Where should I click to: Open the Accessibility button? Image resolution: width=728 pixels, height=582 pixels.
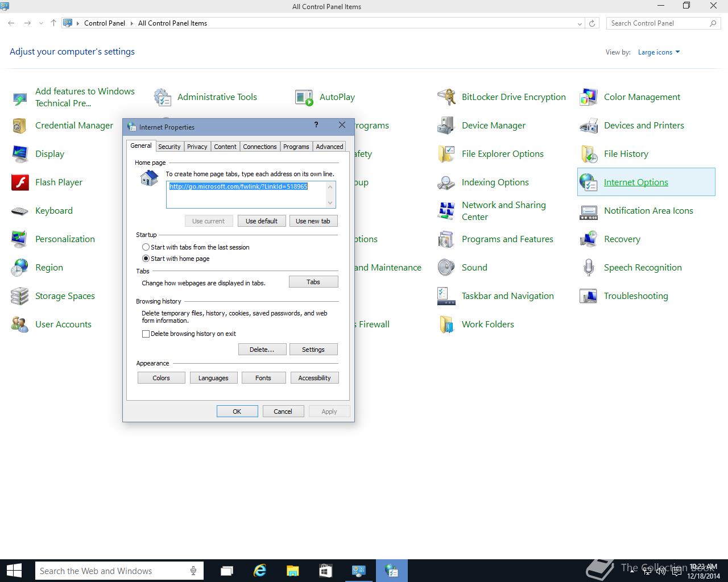coord(315,378)
